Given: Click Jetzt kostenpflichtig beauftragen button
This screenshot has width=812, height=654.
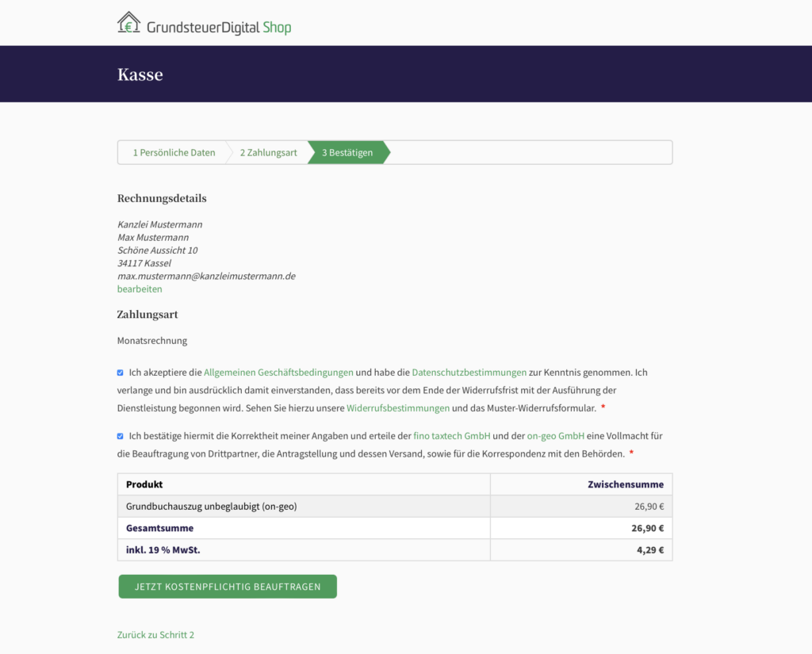Looking at the screenshot, I should (228, 587).
